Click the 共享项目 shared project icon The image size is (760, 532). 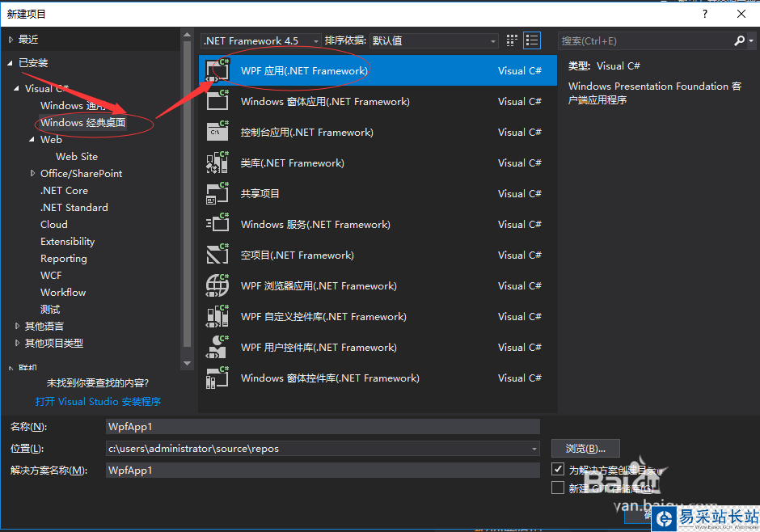[x=217, y=193]
